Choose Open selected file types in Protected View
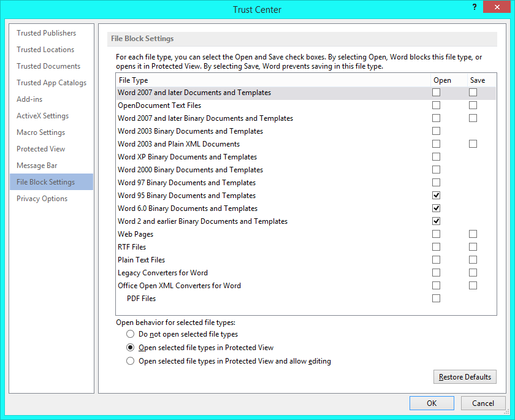The image size is (515, 420). pos(131,348)
